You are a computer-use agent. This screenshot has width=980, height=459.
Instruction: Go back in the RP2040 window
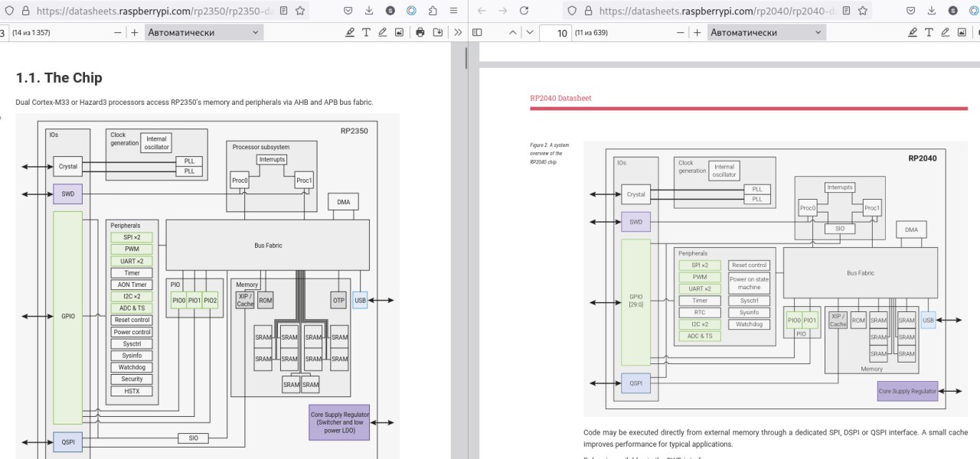(x=481, y=11)
